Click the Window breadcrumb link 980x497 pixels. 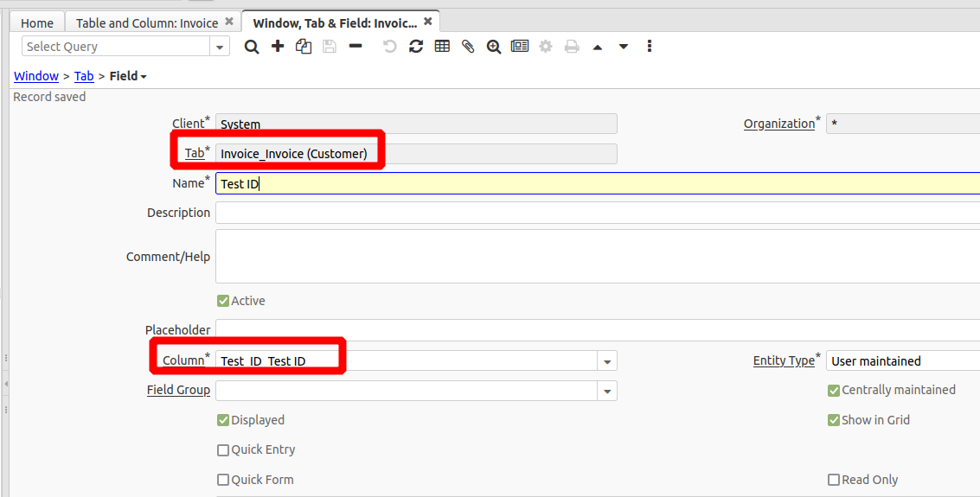pos(36,76)
